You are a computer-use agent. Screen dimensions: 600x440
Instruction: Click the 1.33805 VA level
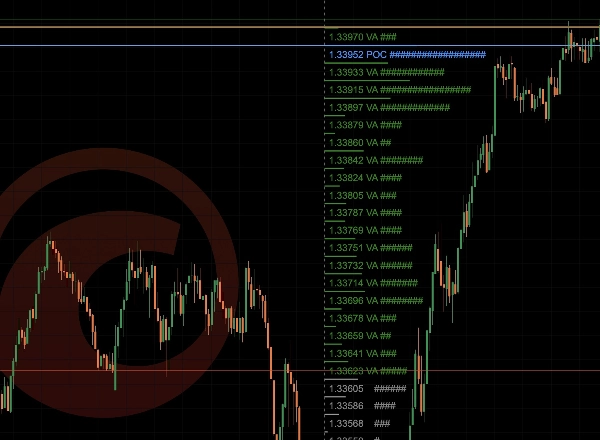362,196
